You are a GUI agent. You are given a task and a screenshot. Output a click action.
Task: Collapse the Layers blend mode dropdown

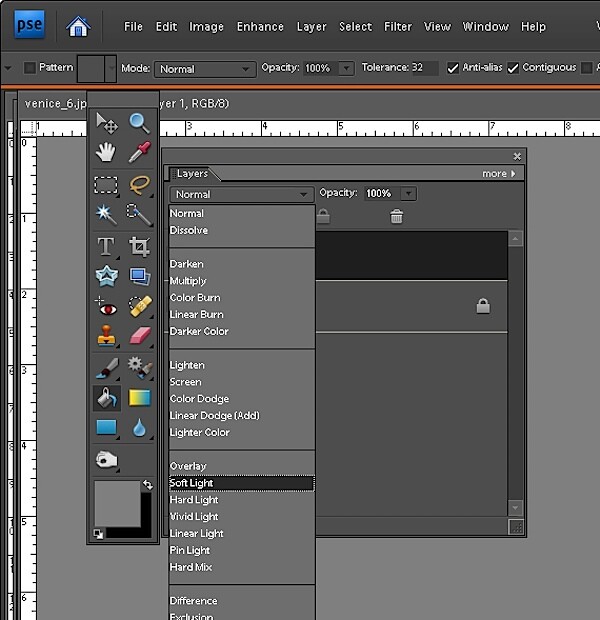pos(241,194)
